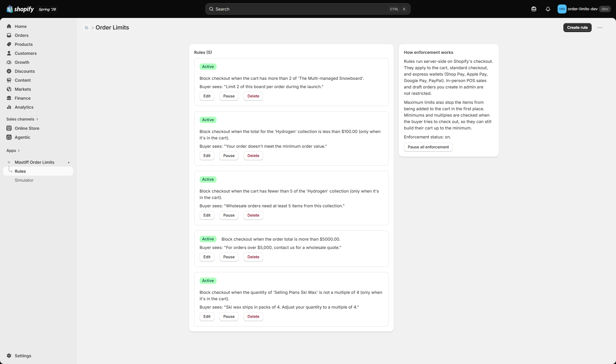Click the Online Store icon
This screenshot has width=616, height=364.
point(9,128)
